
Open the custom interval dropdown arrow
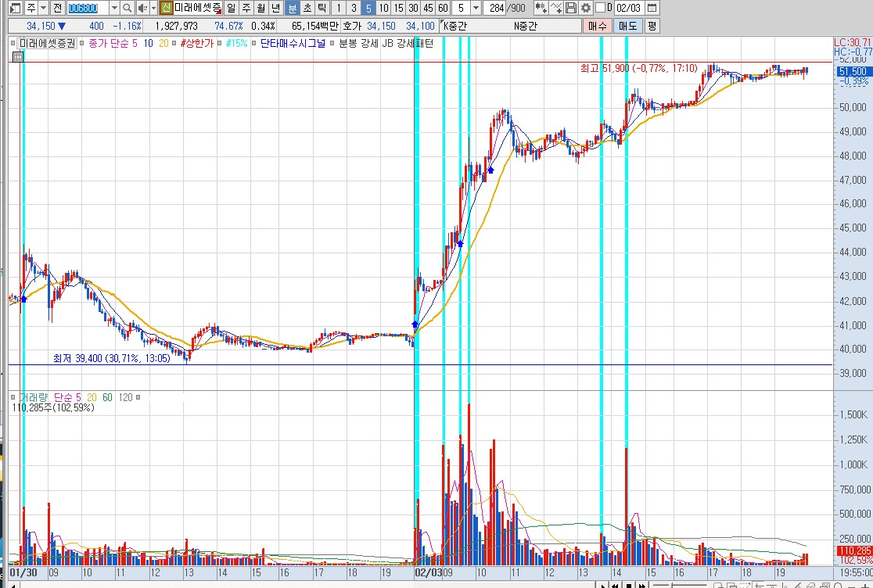476,8
